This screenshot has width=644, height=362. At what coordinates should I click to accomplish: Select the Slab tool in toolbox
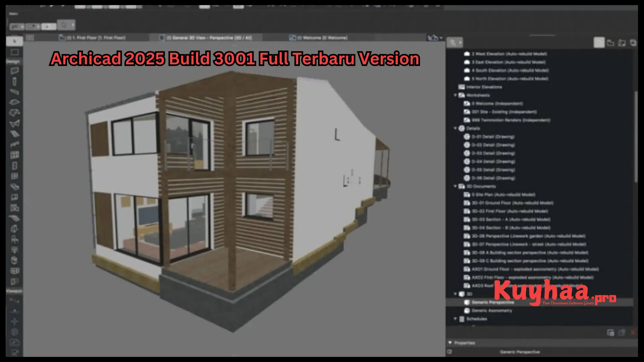[x=14, y=102]
